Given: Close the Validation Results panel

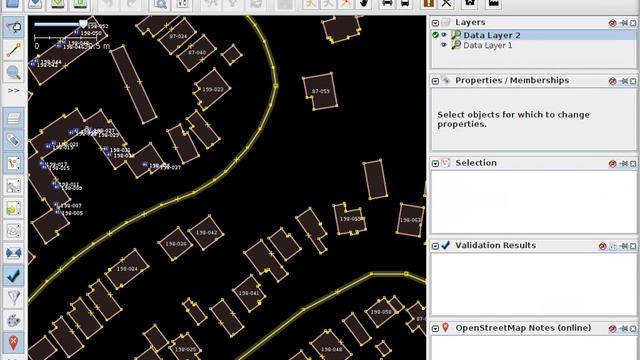Looking at the screenshot, I should [x=633, y=246].
